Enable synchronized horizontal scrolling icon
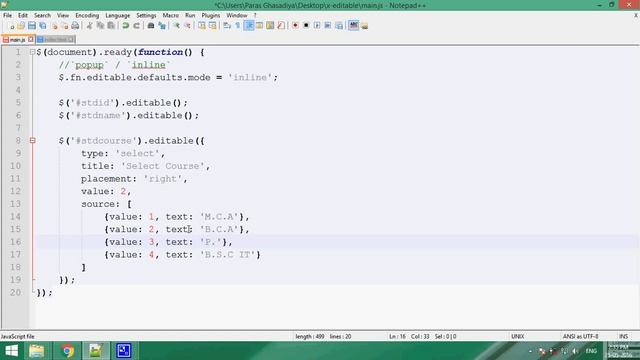This screenshot has width=640, height=360. pos(212,26)
